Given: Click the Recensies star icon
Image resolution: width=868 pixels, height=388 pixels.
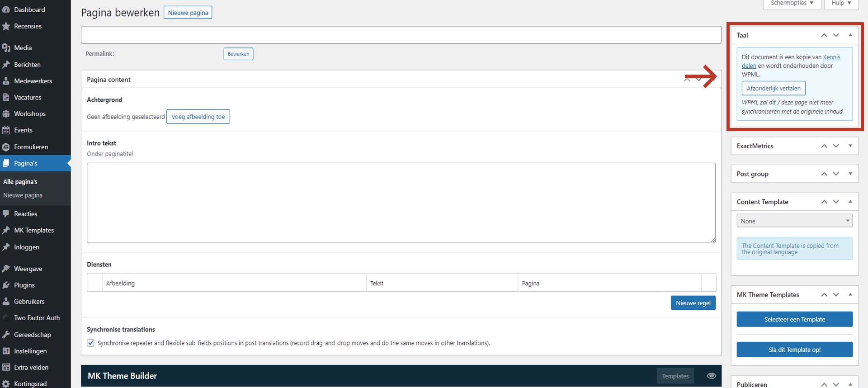Looking at the screenshot, I should tap(6, 26).
